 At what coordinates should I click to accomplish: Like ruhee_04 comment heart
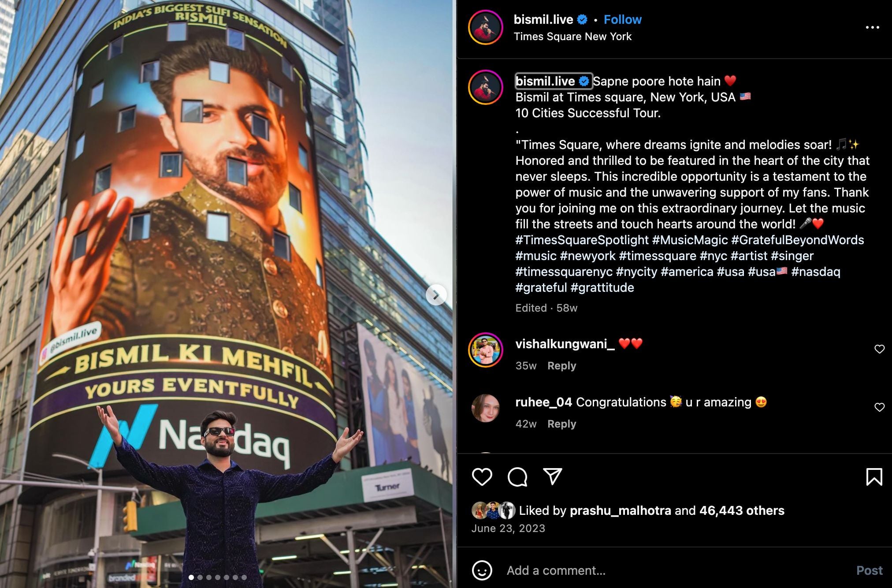879,407
